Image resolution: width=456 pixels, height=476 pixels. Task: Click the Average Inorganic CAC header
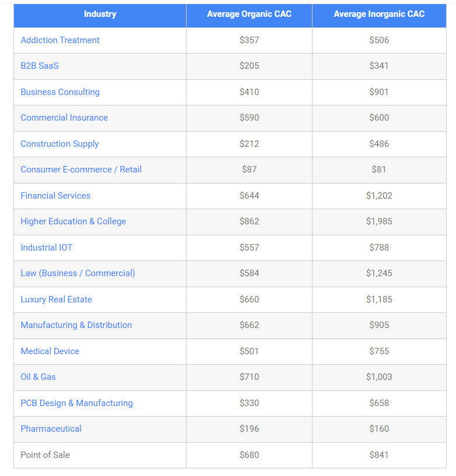(x=379, y=14)
